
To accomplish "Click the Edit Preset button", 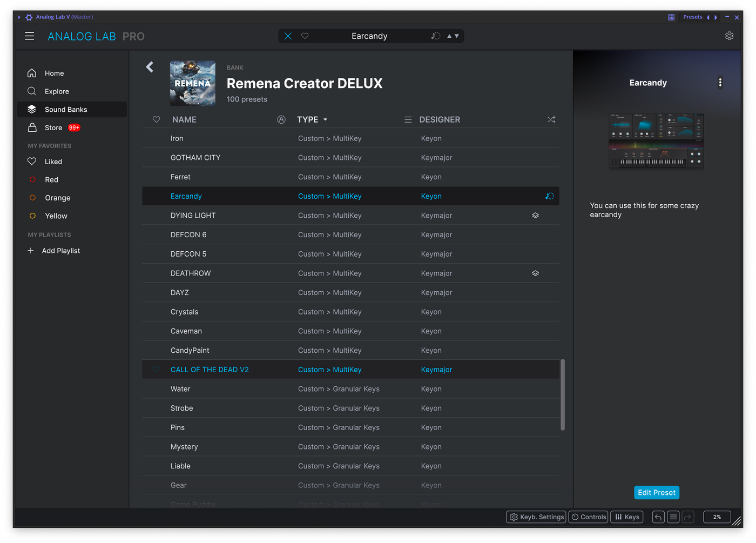I will pyautogui.click(x=657, y=493).
